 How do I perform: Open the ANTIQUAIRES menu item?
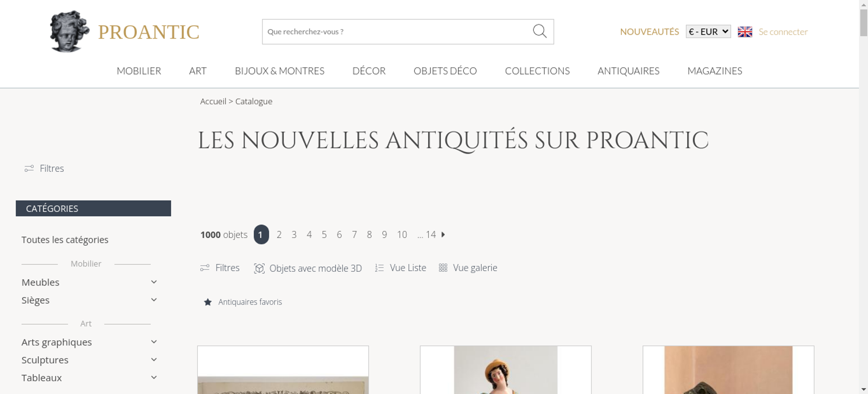point(628,71)
